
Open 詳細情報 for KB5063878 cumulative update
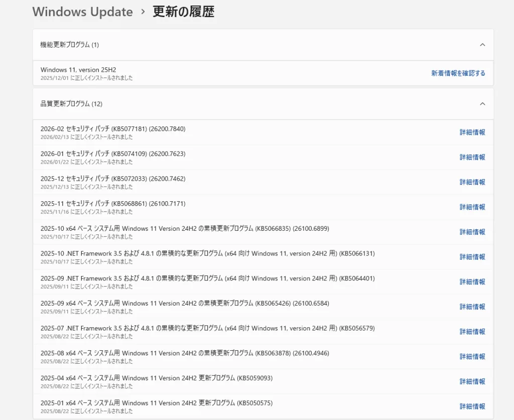(x=472, y=356)
